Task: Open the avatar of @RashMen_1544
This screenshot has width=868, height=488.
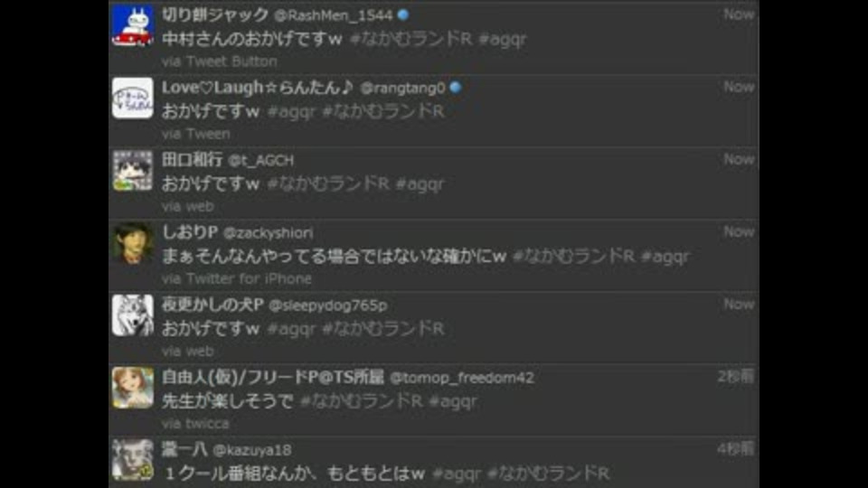Action: pos(133,25)
